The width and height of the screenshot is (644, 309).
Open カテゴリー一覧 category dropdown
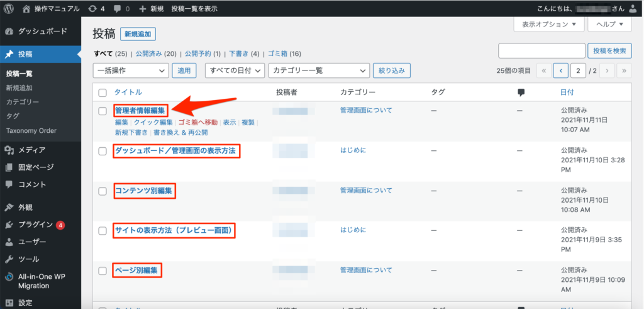click(x=318, y=71)
